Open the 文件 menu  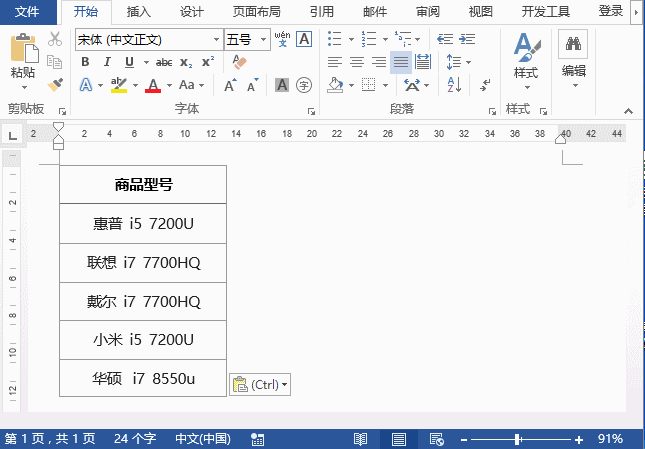point(27,12)
